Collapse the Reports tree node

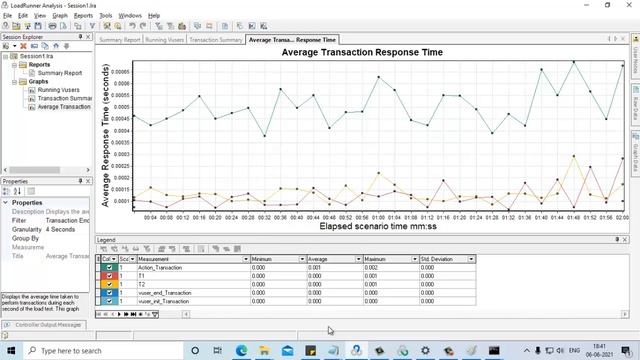(15, 65)
